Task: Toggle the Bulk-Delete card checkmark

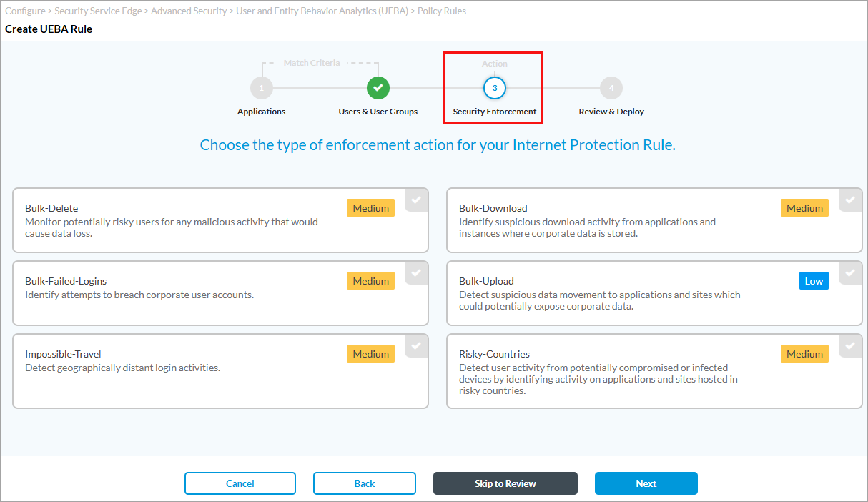Action: [416, 200]
